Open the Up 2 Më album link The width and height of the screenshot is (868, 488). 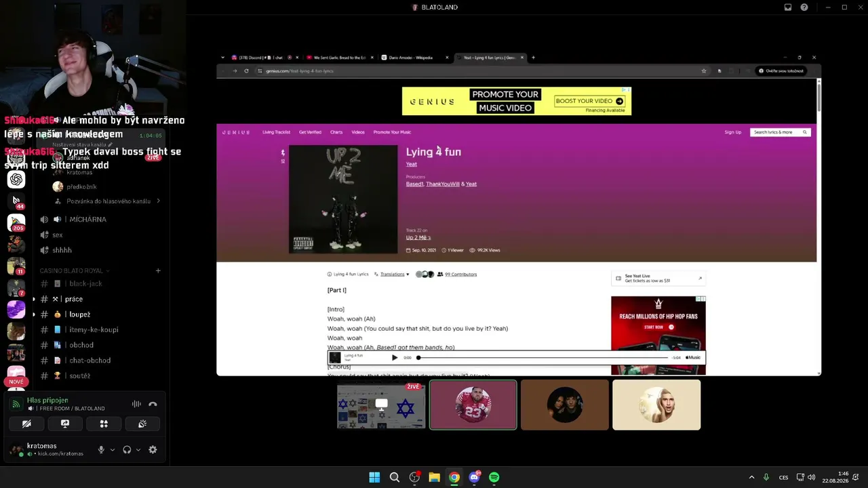[x=418, y=238]
